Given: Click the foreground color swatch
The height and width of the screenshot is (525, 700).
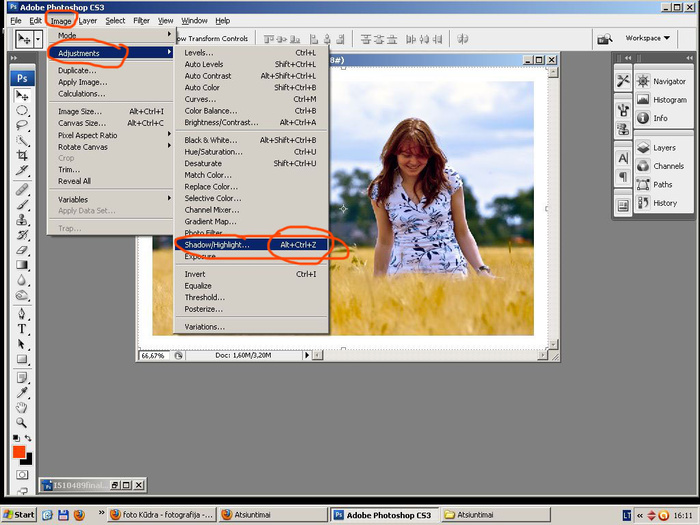Looking at the screenshot, I should [18, 451].
